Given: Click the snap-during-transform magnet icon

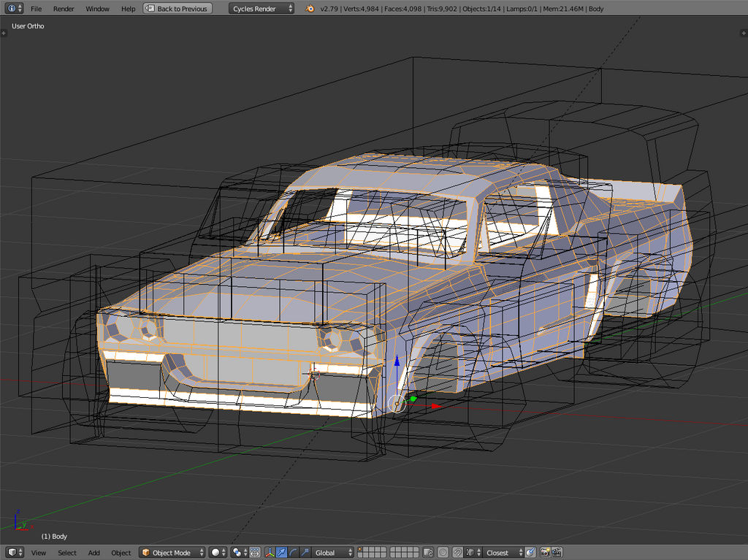Looking at the screenshot, I should click(457, 553).
